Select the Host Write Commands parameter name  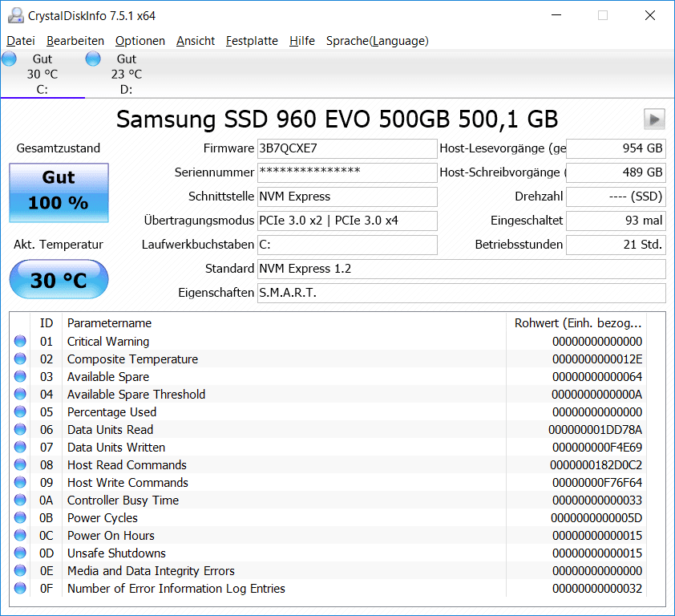[x=127, y=483]
